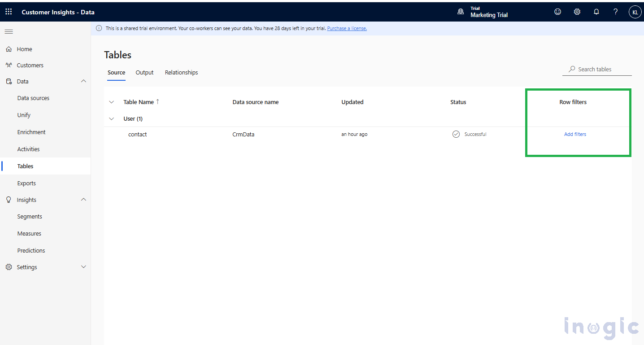644x345 pixels.
Task: Sort by clicking the Table Name column header
Action: (138, 102)
